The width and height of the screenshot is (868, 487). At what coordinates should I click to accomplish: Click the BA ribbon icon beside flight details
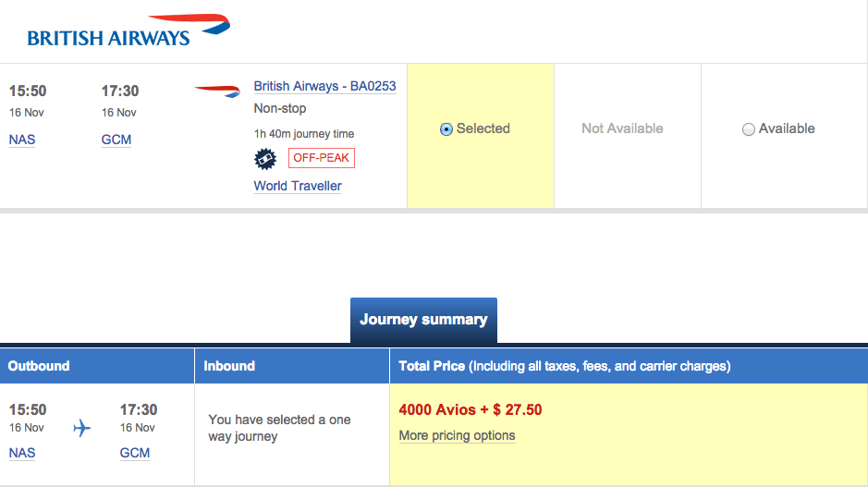click(217, 91)
